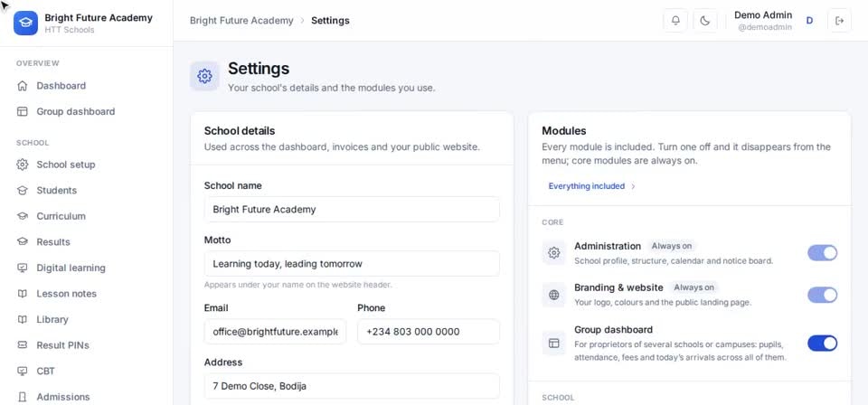Image resolution: width=868 pixels, height=405 pixels.
Task: Click the Settings breadcrumb text
Action: [x=330, y=21]
